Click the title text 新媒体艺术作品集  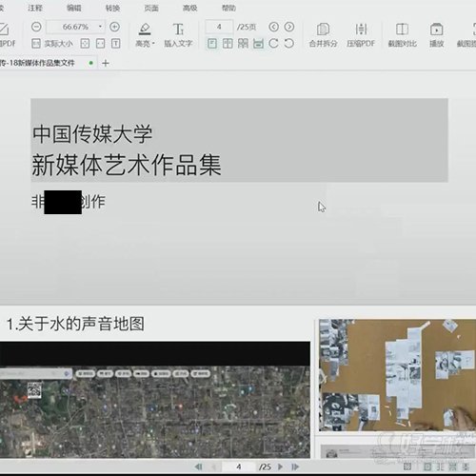[127, 165]
